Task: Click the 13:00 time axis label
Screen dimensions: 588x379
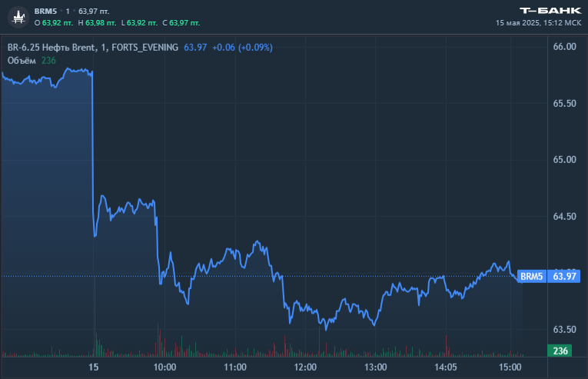Action: point(376,367)
